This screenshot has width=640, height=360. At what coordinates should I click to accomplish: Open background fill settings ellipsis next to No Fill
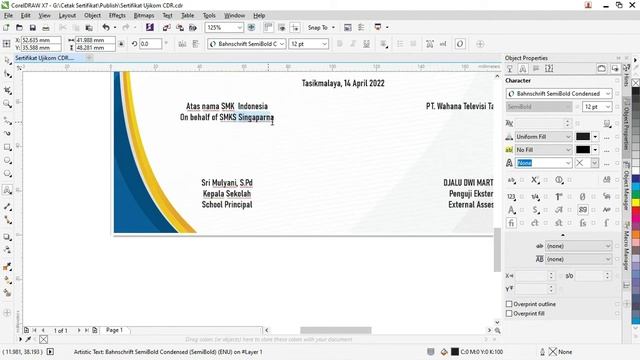tap(607, 150)
